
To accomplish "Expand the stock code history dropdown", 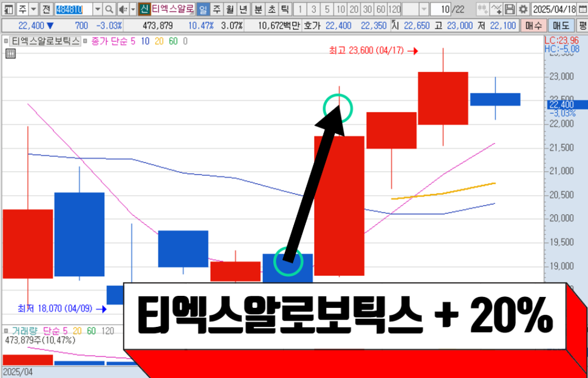I will [98, 9].
